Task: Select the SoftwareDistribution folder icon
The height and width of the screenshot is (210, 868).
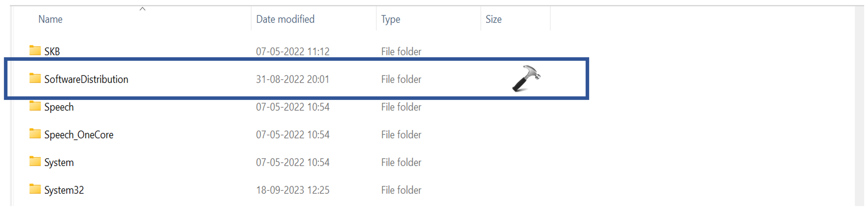Action: [35, 78]
